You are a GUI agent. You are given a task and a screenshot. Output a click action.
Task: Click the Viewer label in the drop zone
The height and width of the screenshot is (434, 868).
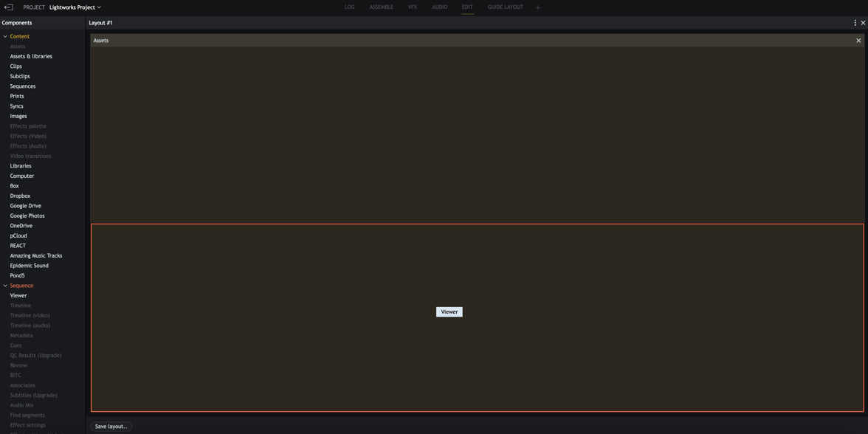(449, 311)
